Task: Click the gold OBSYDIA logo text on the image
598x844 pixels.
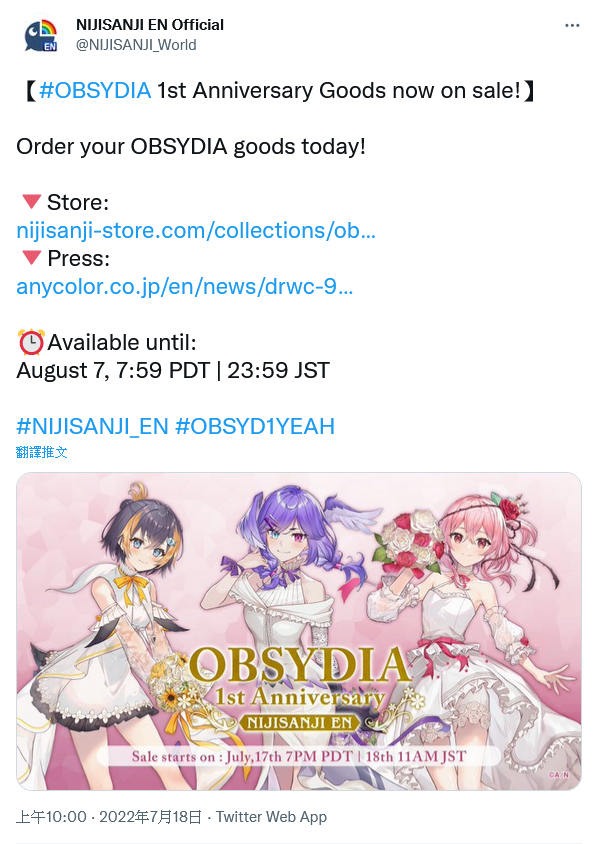Action: [299, 665]
